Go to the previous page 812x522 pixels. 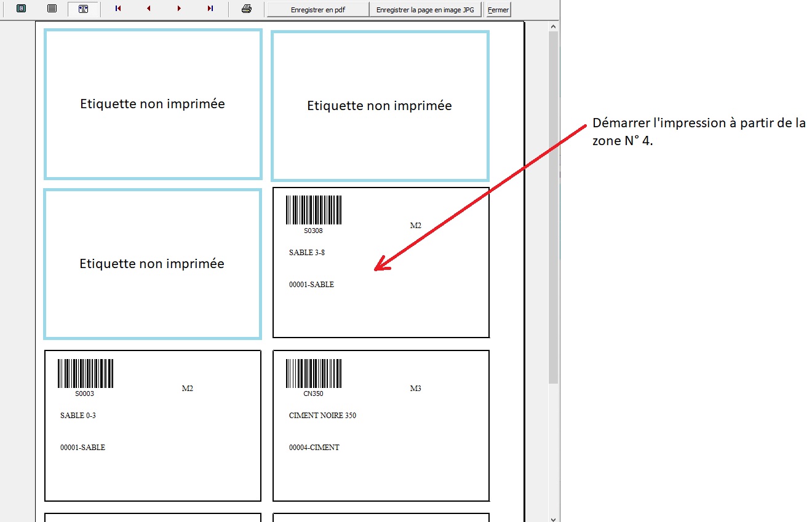click(x=149, y=9)
